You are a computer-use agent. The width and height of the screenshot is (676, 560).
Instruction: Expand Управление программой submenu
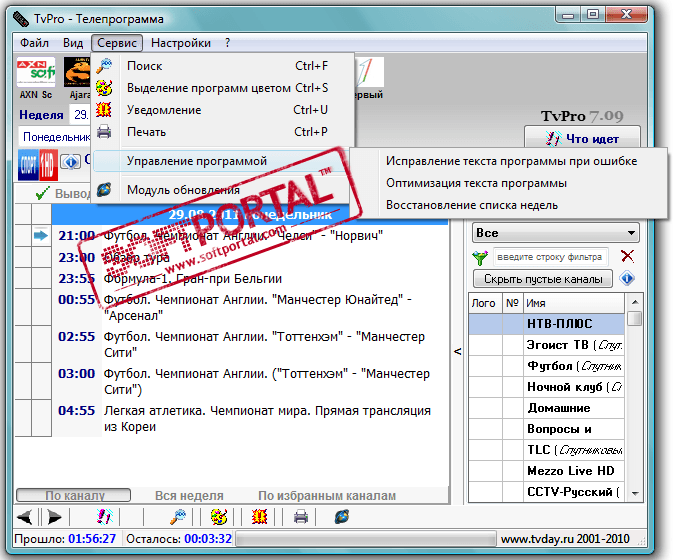(x=223, y=161)
